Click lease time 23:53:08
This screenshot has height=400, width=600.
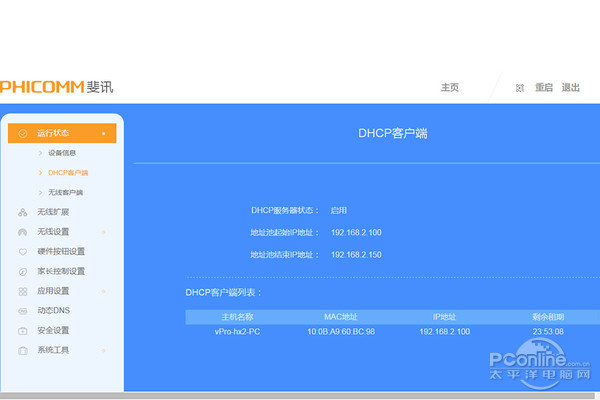coord(548,332)
